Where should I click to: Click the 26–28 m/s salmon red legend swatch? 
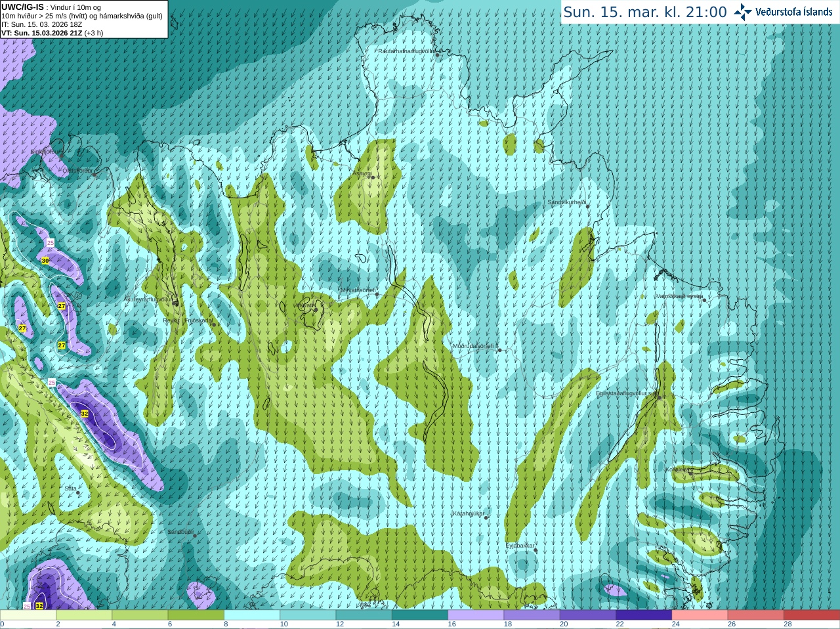(x=756, y=615)
